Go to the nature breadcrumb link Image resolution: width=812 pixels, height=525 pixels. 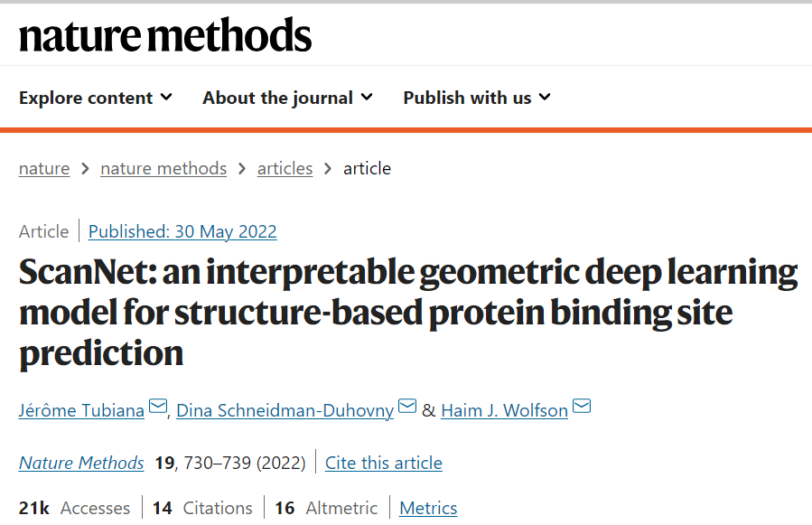click(x=44, y=168)
